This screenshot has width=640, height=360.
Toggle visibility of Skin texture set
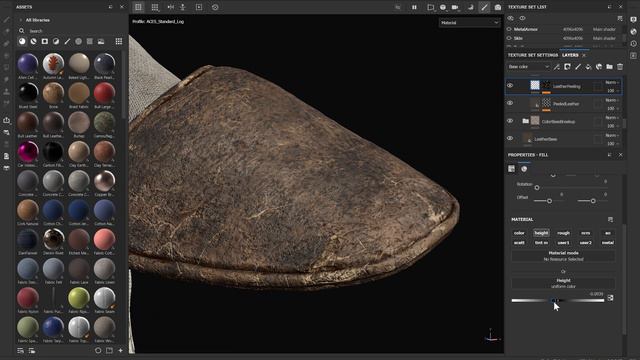pos(509,38)
